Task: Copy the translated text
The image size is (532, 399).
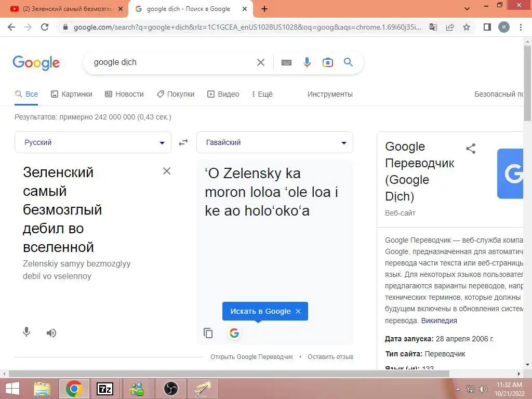Action: click(208, 333)
